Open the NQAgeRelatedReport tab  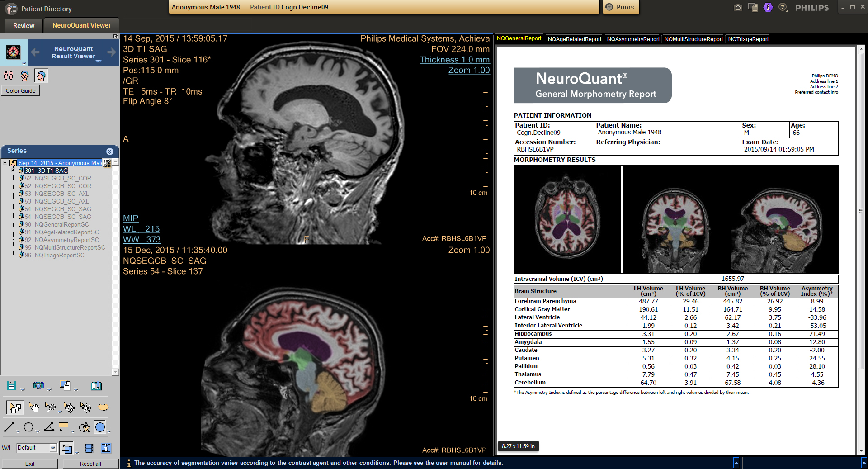(574, 39)
